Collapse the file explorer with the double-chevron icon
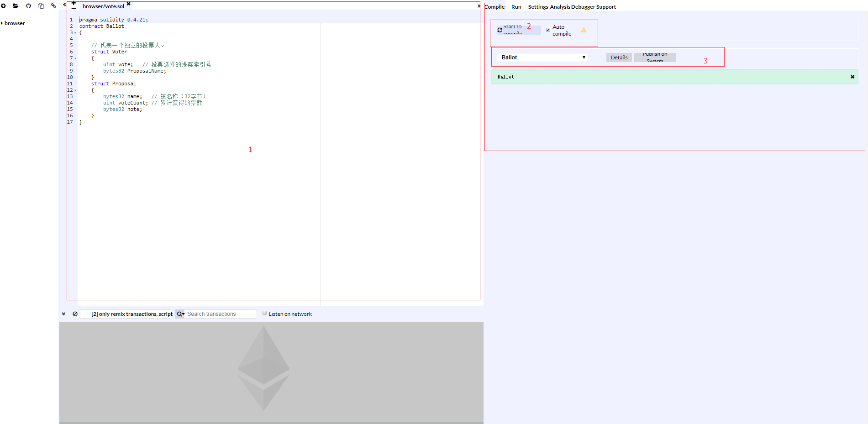 point(64,5)
